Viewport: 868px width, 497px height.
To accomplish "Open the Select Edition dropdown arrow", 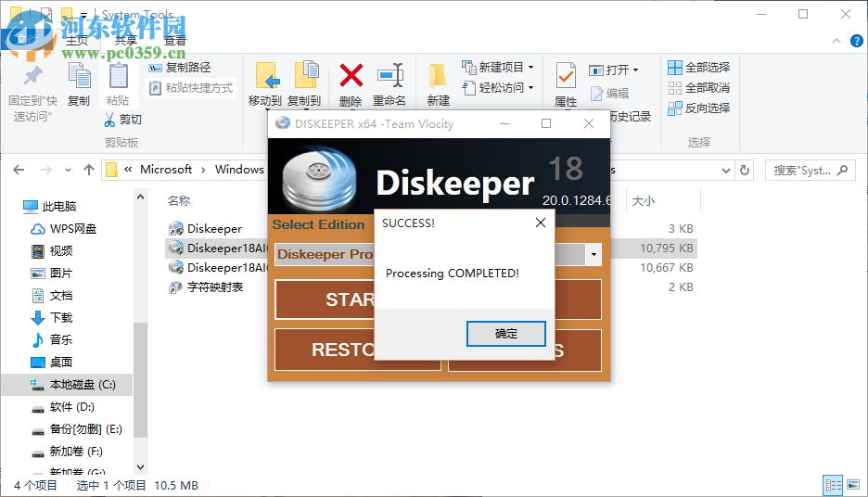I will (x=594, y=255).
